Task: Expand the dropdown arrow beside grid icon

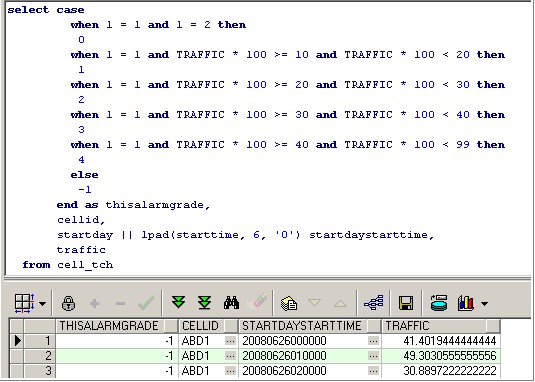Action: [43, 303]
